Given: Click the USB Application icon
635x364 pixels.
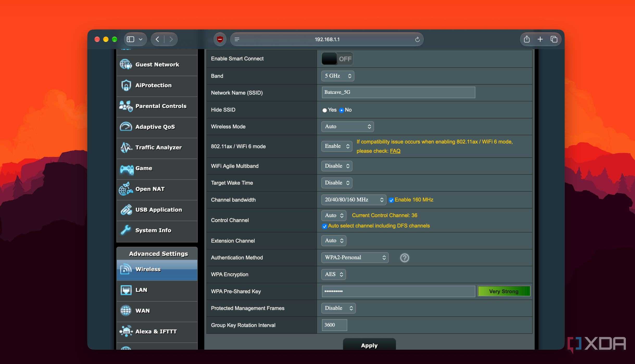Looking at the screenshot, I should (x=126, y=210).
